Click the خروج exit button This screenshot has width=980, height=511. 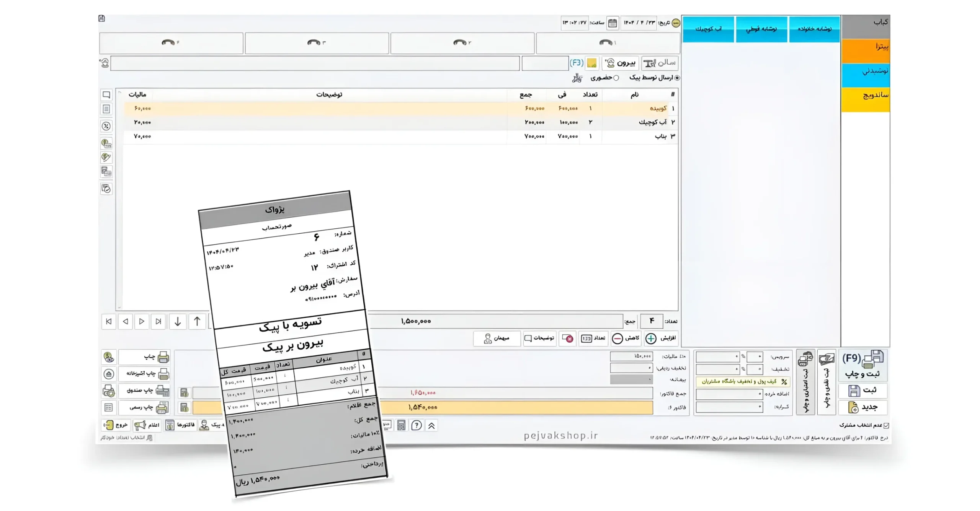116,425
